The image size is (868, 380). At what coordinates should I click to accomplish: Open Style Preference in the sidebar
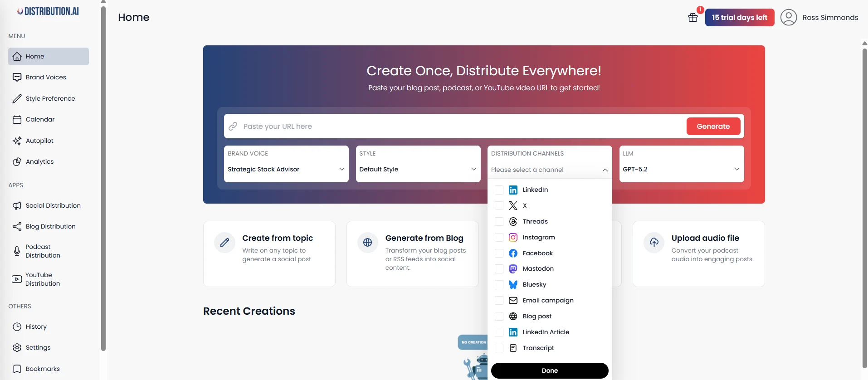[49, 99]
